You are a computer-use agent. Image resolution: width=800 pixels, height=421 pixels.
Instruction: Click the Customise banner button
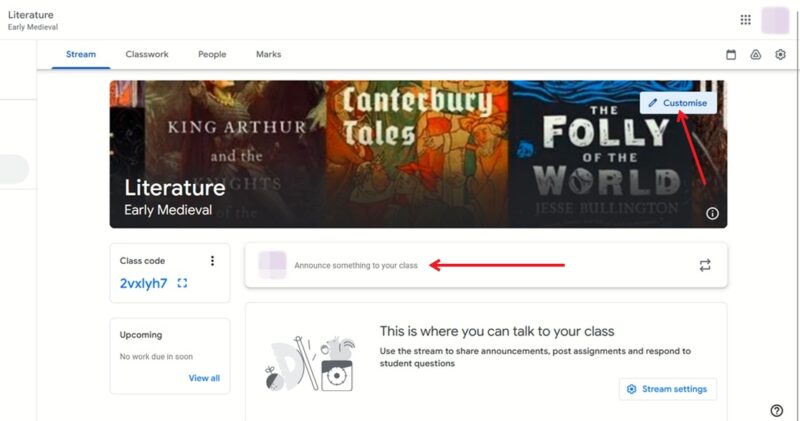tap(678, 103)
